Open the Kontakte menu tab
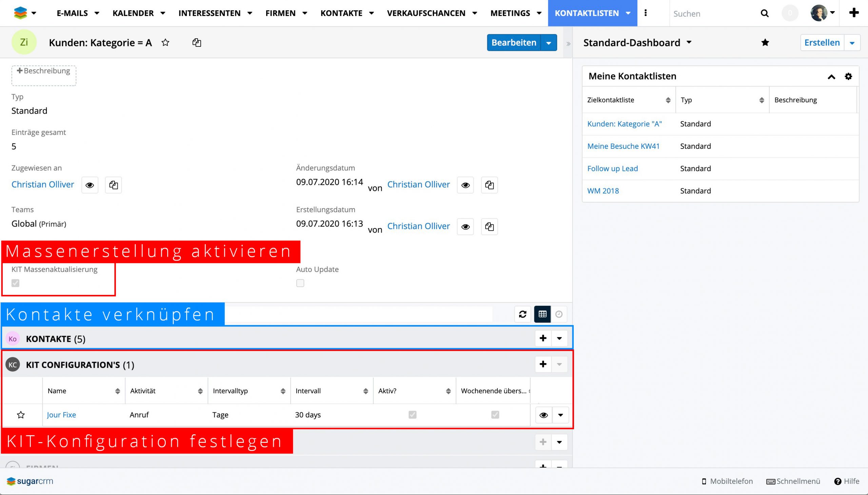Image resolution: width=868 pixels, height=495 pixels. click(x=341, y=13)
